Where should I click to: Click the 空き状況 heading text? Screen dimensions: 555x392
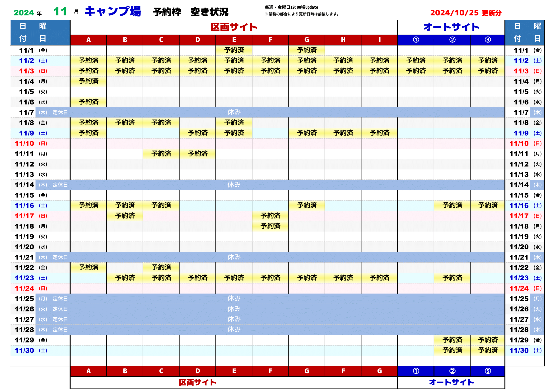[209, 12]
